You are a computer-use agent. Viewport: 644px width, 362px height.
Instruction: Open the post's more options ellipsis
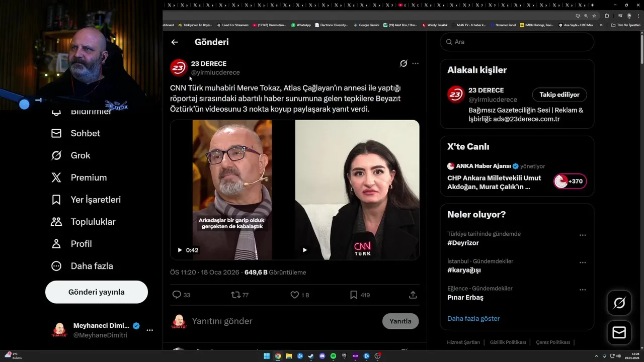tap(415, 63)
